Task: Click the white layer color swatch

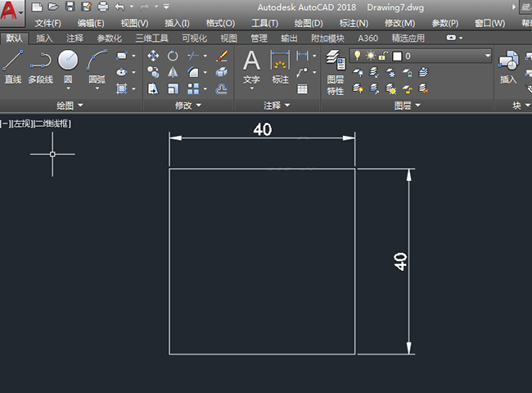Action: click(x=397, y=56)
